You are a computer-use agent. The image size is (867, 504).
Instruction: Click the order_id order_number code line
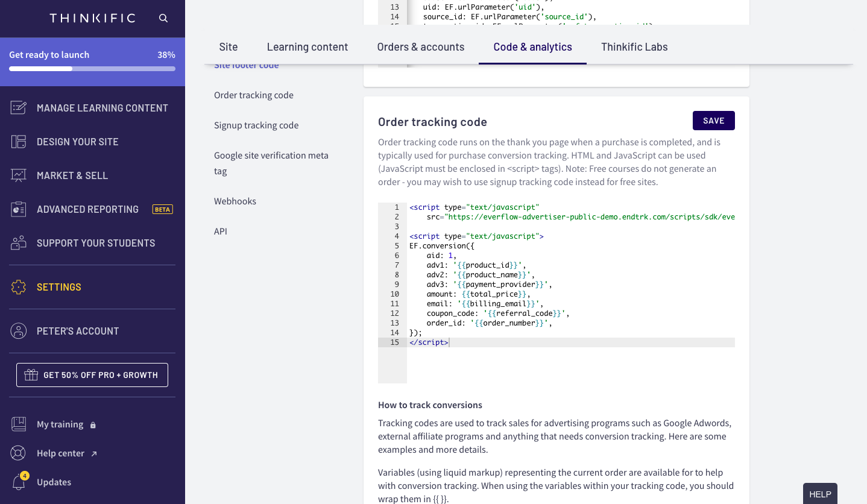489,323
